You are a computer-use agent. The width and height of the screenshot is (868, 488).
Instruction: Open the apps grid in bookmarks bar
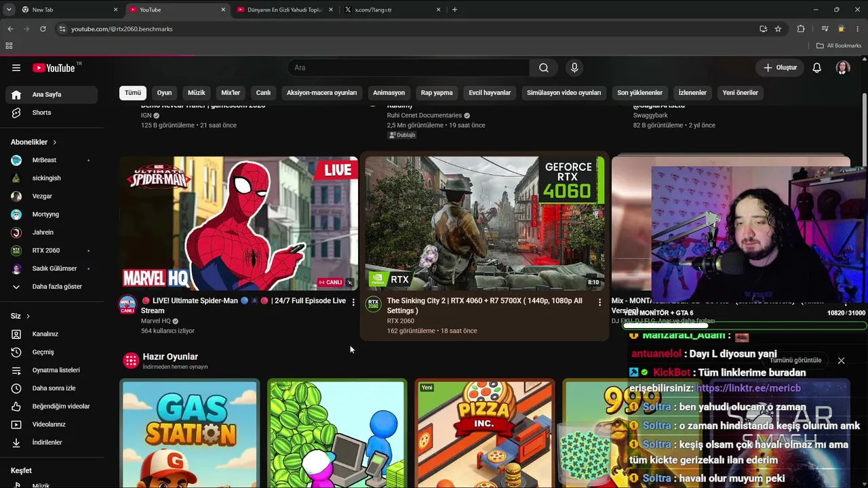click(9, 45)
